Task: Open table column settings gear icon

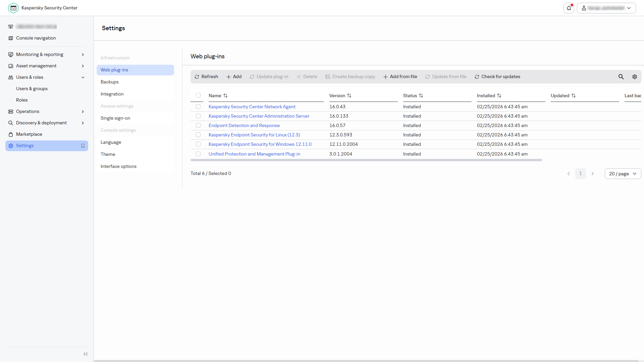Action: pos(635,77)
